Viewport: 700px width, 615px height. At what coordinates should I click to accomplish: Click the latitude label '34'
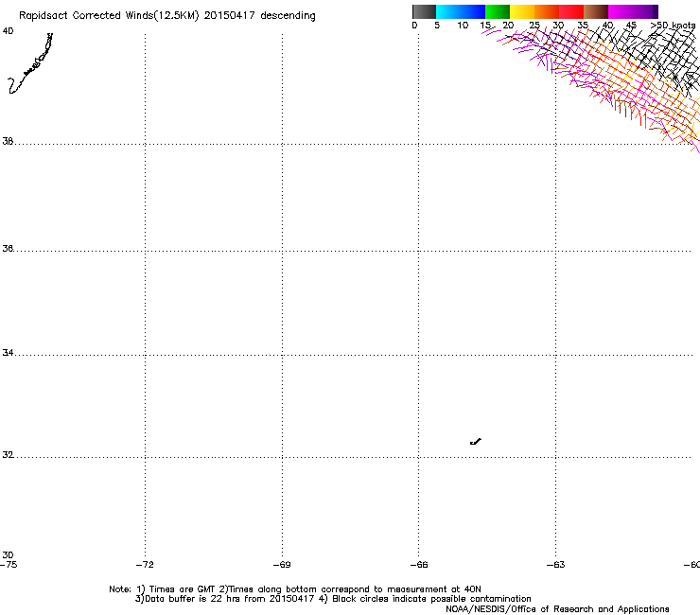click(x=8, y=353)
